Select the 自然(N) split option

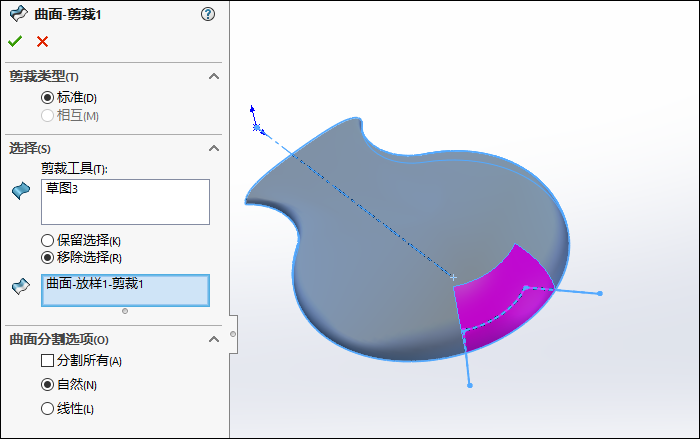[47, 385]
